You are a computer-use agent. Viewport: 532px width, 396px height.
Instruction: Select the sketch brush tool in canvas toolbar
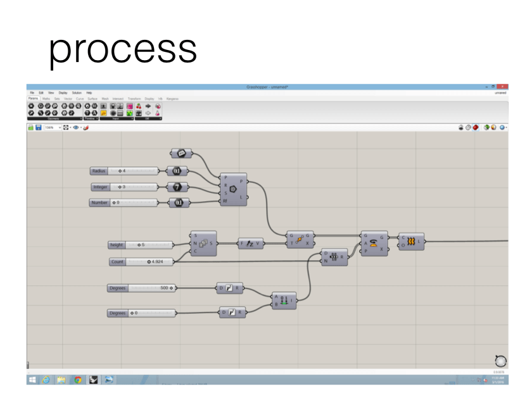86,127
